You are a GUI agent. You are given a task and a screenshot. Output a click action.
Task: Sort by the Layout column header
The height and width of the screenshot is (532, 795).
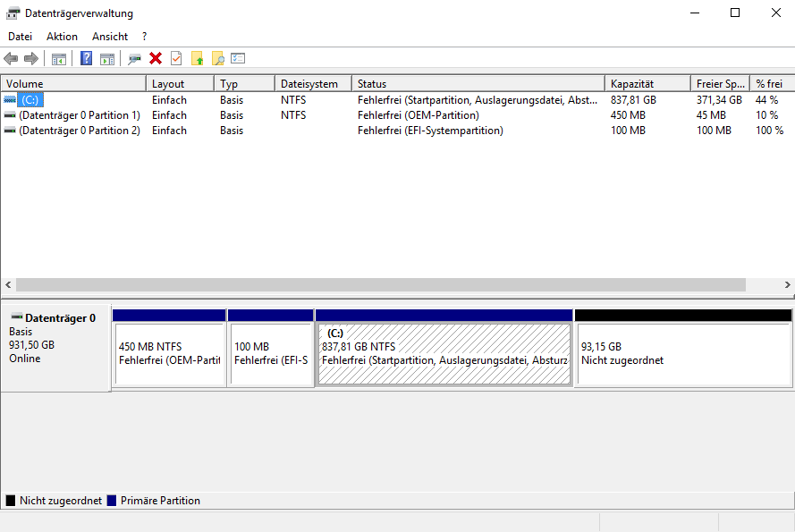pos(180,84)
